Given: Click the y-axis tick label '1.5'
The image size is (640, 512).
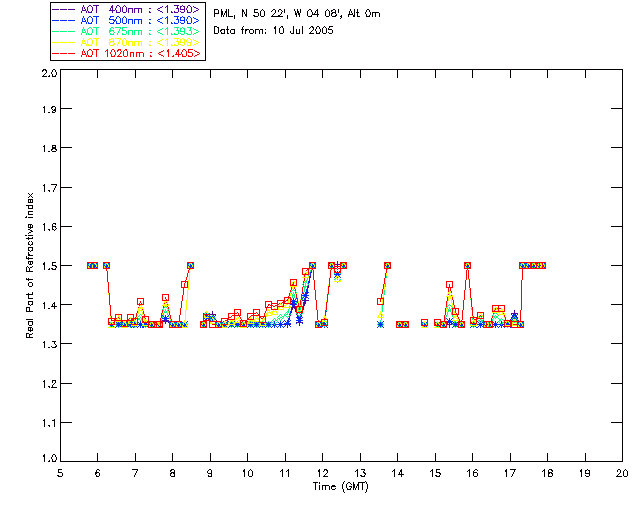Looking at the screenshot, I should [x=49, y=266].
